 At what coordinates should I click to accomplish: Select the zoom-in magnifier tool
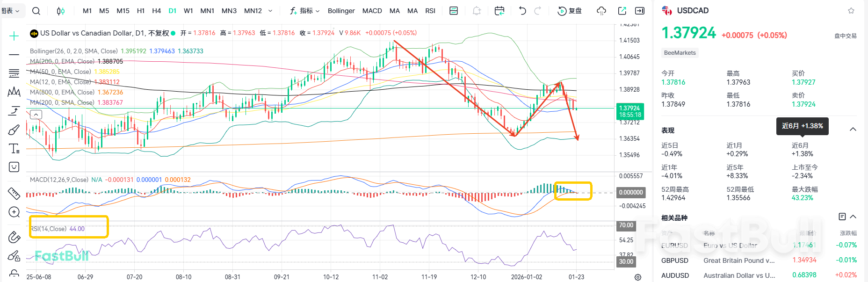click(x=14, y=212)
